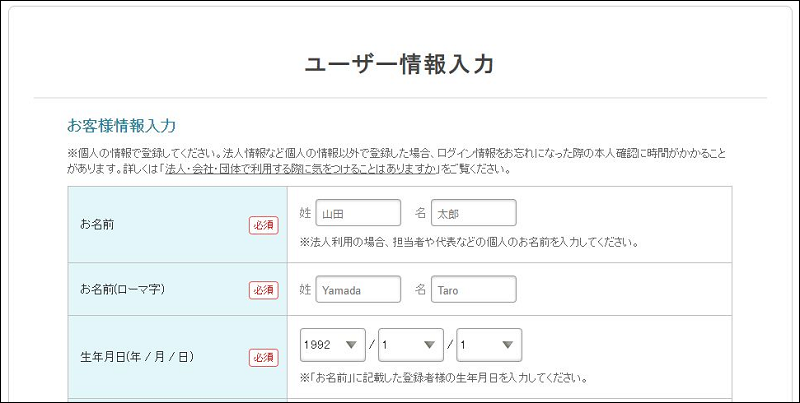Click the お客様情報入力 section heading
This screenshot has height=403, width=800.
pyautogui.click(x=121, y=126)
